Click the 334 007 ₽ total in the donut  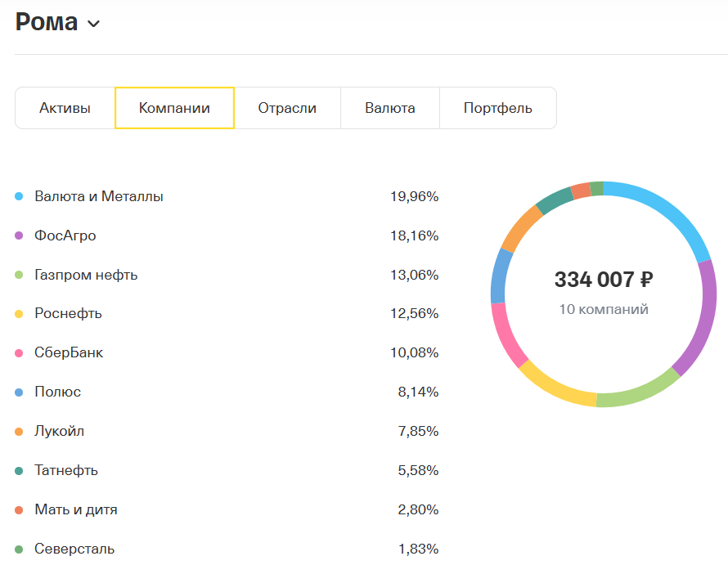coord(604,280)
